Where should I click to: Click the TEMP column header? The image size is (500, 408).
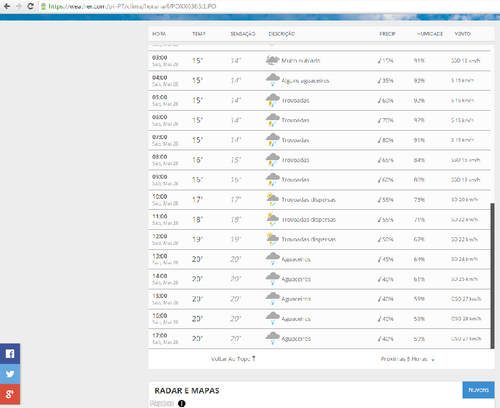click(199, 34)
